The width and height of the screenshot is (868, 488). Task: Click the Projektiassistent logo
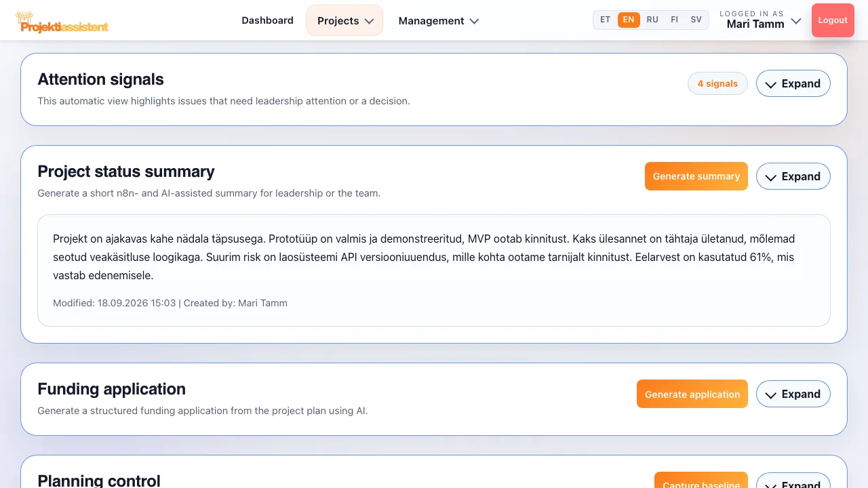click(62, 22)
